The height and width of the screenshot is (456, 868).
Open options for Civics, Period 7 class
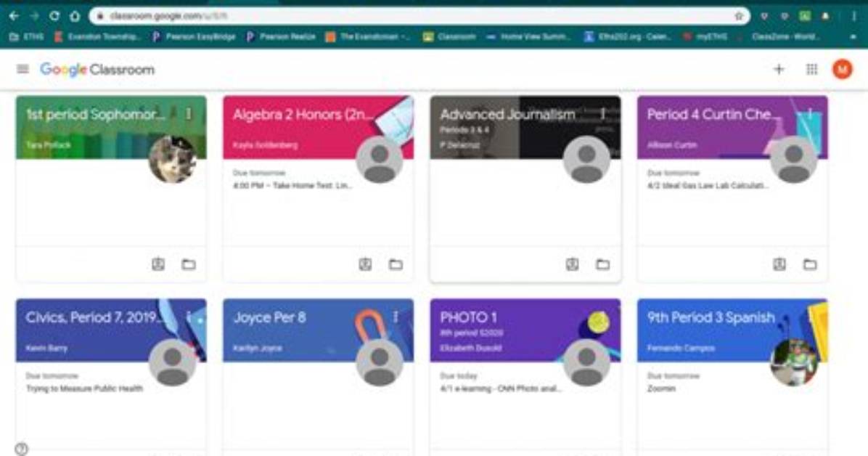(188, 317)
